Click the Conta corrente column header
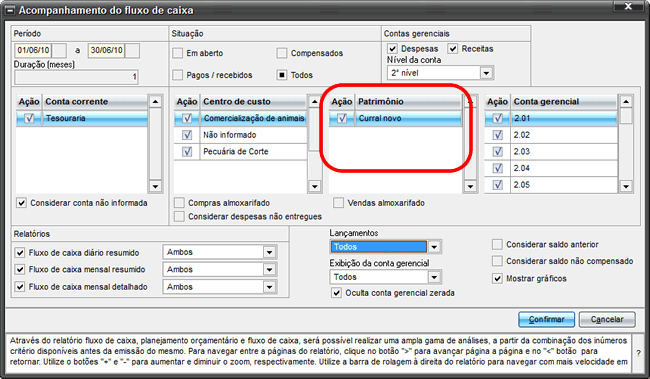650x379 pixels. coord(95,102)
